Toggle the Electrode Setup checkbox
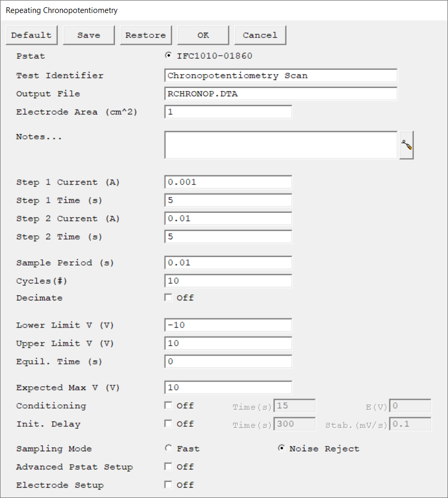Image resolution: width=448 pixels, height=498 pixels. 168,485
